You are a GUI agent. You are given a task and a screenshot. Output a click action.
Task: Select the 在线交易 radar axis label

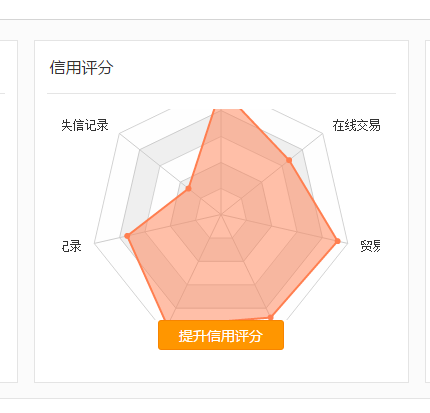point(356,125)
